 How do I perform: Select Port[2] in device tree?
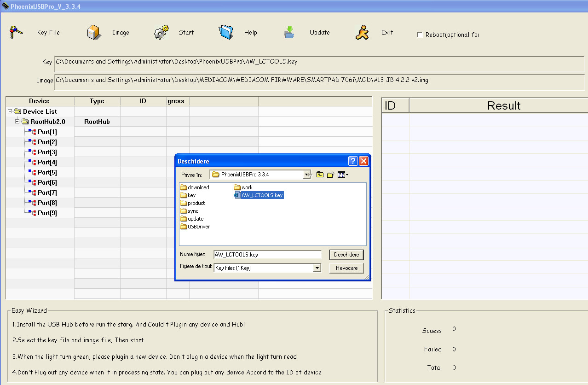(x=47, y=142)
